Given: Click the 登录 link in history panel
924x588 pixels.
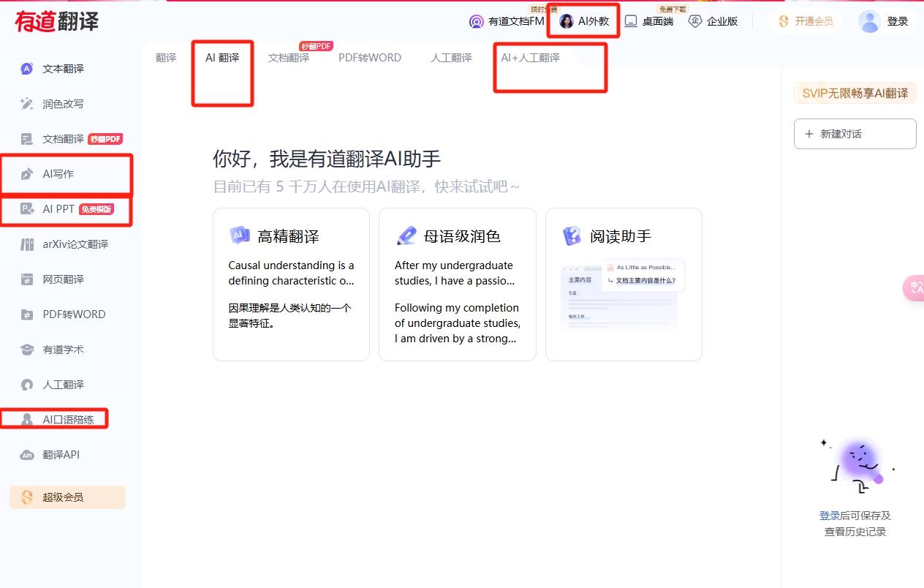Looking at the screenshot, I should tap(830, 516).
